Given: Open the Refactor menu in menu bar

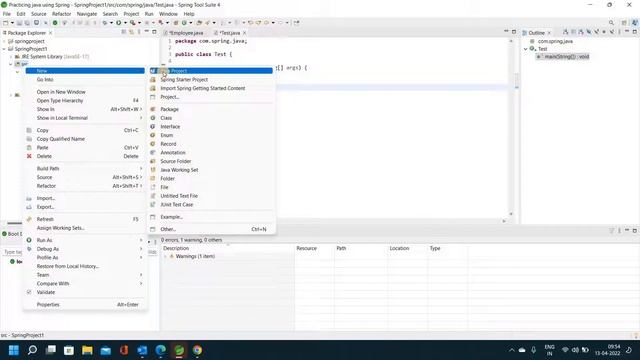Looking at the screenshot, I should pos(62,14).
